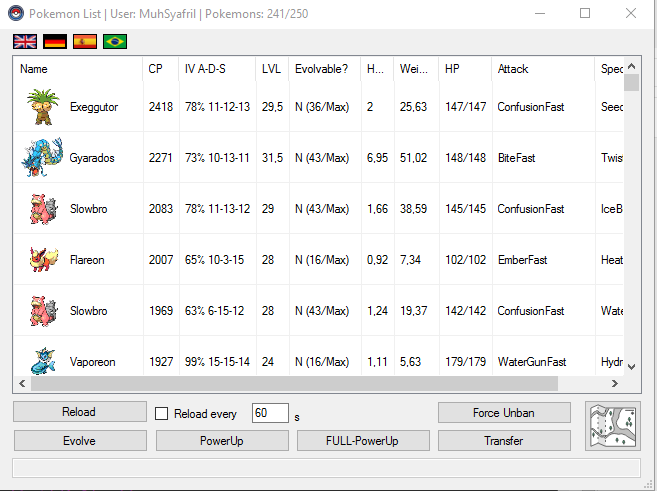Viewport: 657px width, 491px height.
Task: Click height cell 6,95
Action: tap(378, 158)
